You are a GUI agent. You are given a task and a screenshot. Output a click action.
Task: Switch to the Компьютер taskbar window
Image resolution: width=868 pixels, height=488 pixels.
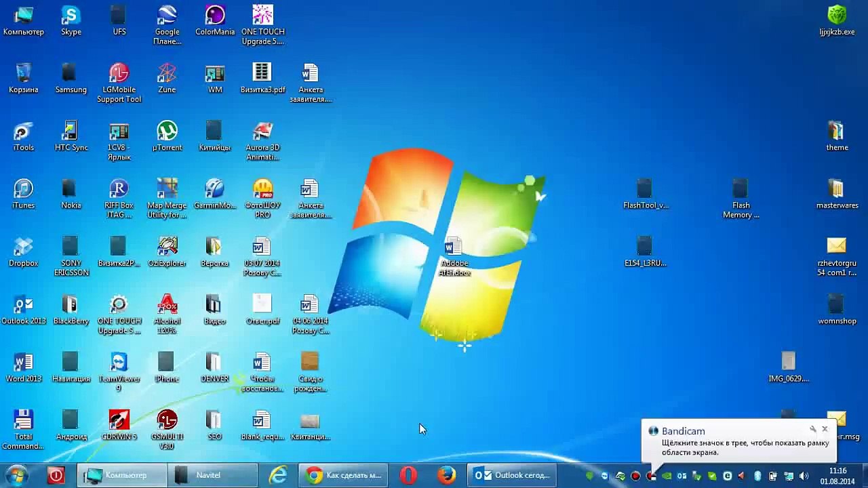[x=121, y=475]
